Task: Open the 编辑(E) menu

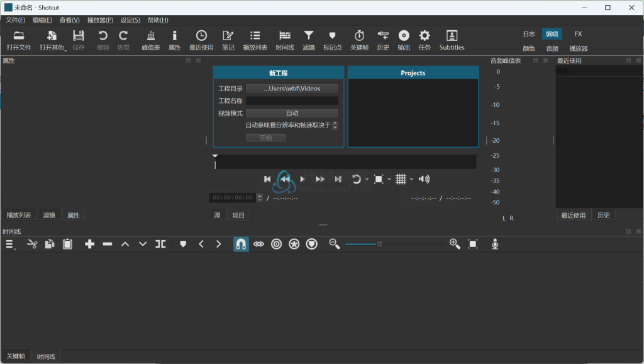Action: click(x=42, y=20)
